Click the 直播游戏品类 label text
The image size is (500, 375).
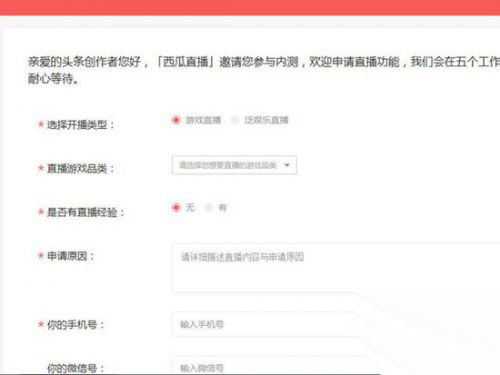[80, 168]
